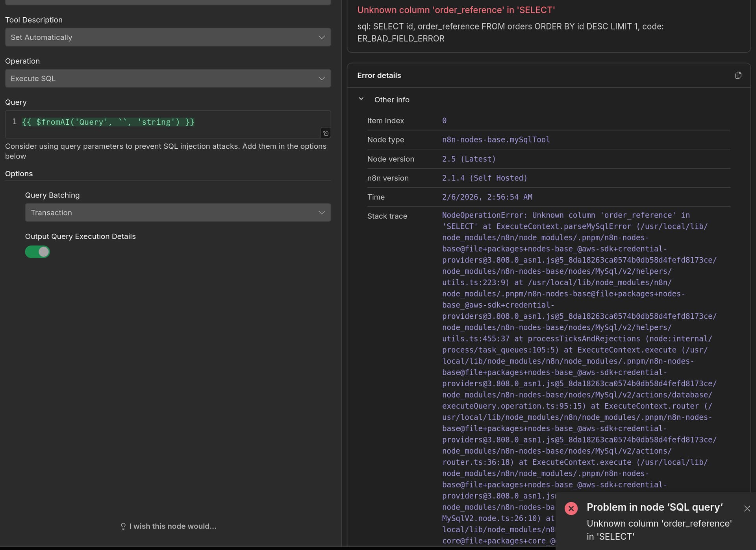Select n8n version value '2.1.4 (Self Hosted)'
The image size is (756, 550).
[484, 178]
